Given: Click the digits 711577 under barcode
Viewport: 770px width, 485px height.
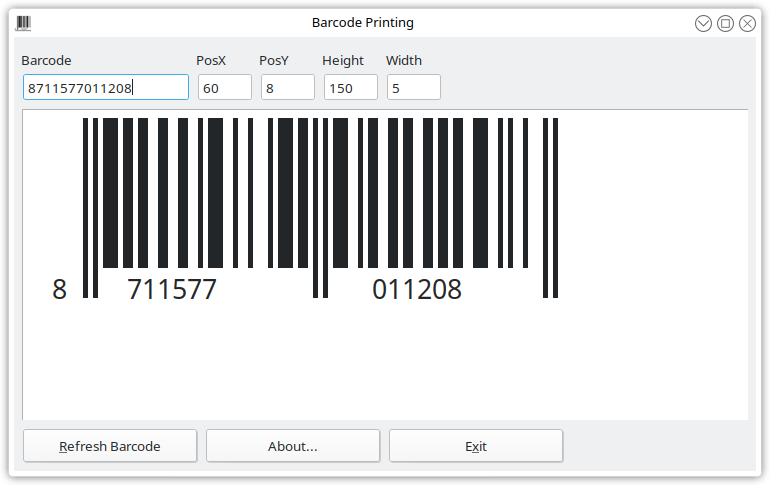Looking at the screenshot, I should point(172,289).
